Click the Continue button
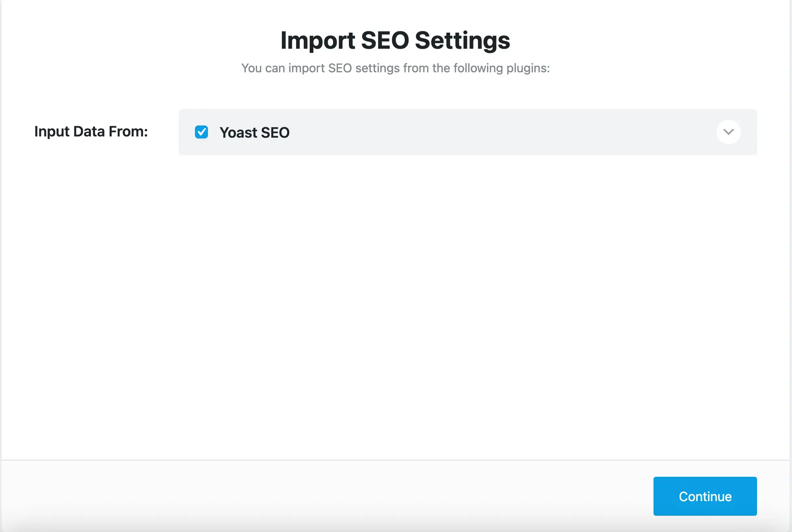Screen dimensions: 792x532 [705, 496]
